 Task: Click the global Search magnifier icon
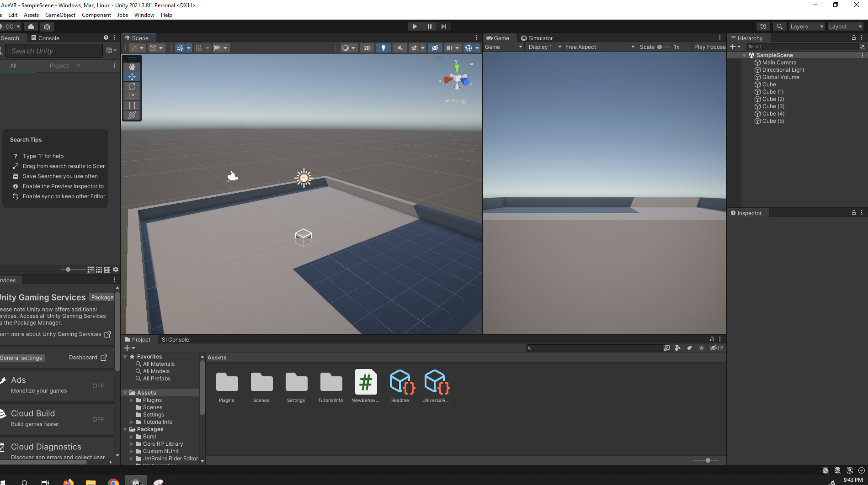coord(779,26)
